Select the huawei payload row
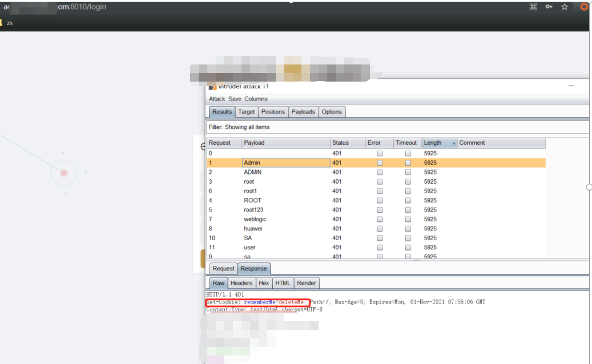 [x=376, y=229]
